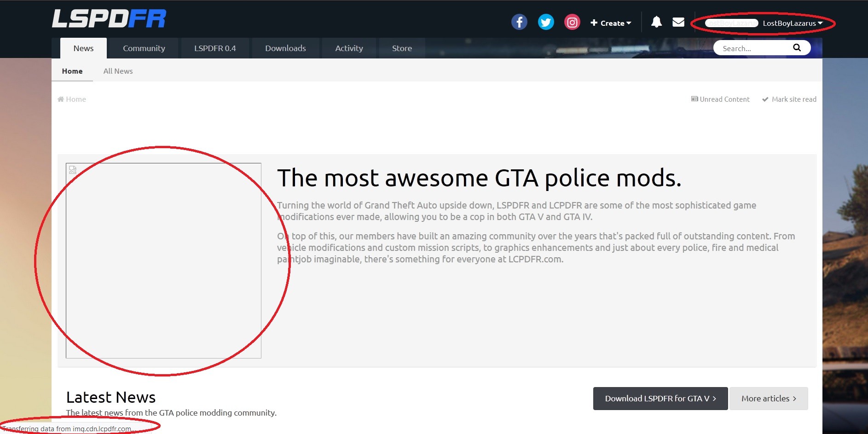The height and width of the screenshot is (434, 868).
Task: Click 'The latest news from the GTA police modding community.' text
Action: click(171, 413)
